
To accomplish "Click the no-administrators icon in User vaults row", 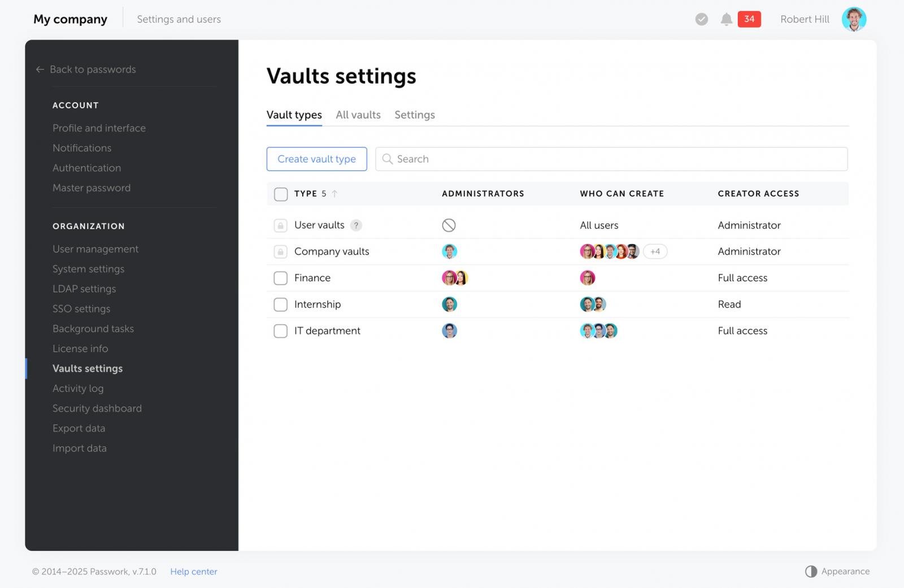I will coord(449,225).
